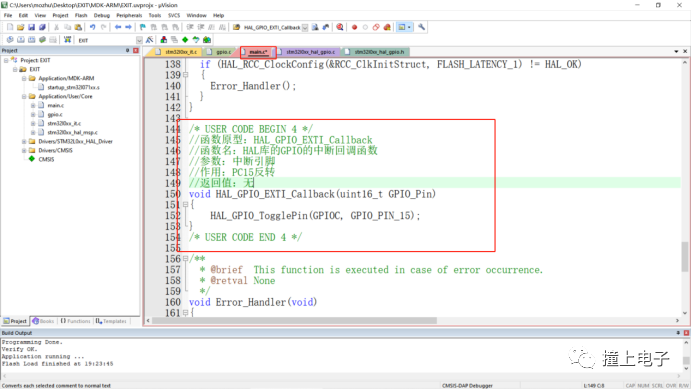
Task: Open the Project menu
Action: click(x=60, y=15)
